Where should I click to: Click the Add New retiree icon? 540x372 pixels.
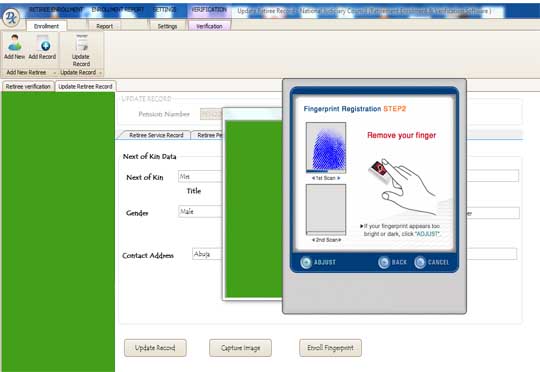14,43
